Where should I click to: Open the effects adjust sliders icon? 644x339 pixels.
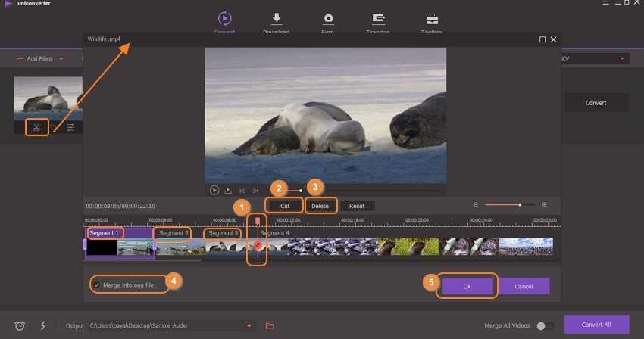(x=70, y=127)
